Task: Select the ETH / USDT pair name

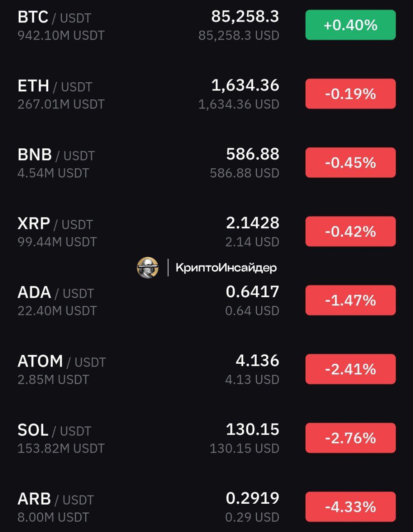Action: click(x=54, y=86)
